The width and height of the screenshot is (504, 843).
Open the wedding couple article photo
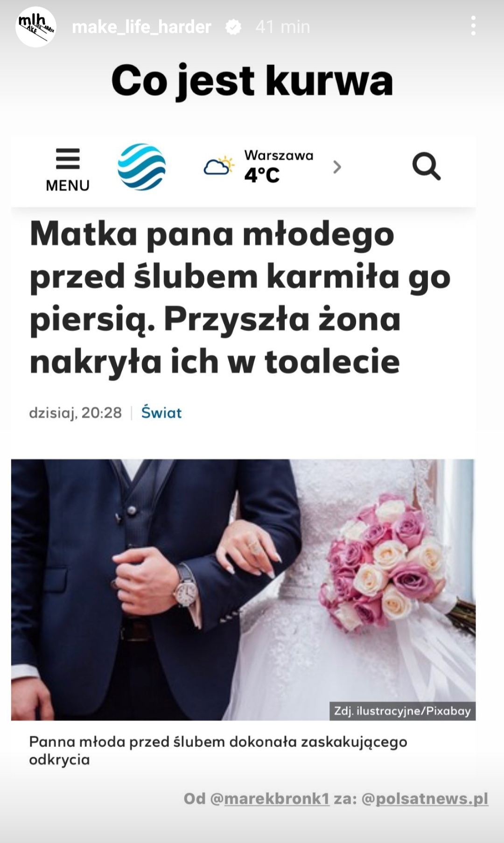tap(243, 590)
